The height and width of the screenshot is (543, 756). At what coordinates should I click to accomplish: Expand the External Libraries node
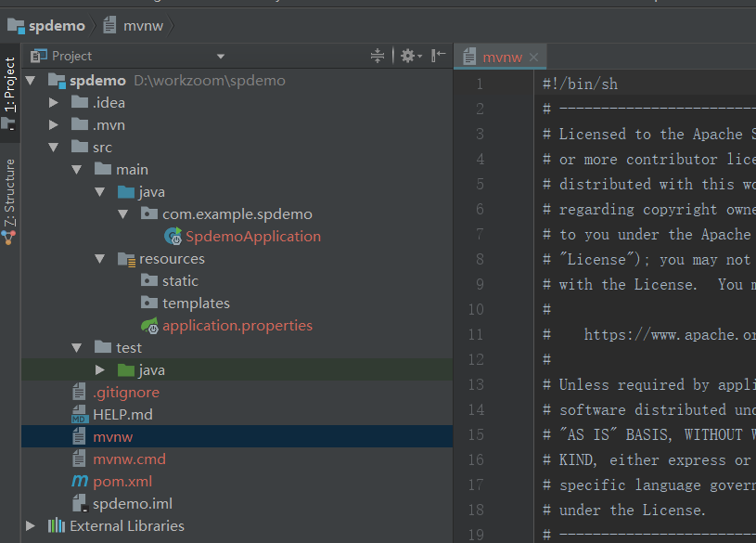click(31, 525)
